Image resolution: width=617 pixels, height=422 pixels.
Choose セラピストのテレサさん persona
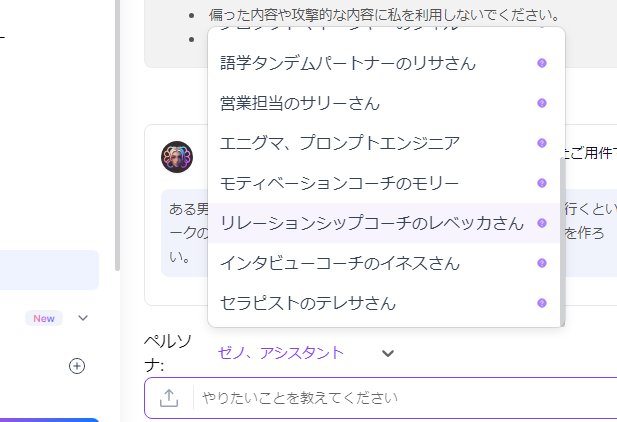(308, 303)
